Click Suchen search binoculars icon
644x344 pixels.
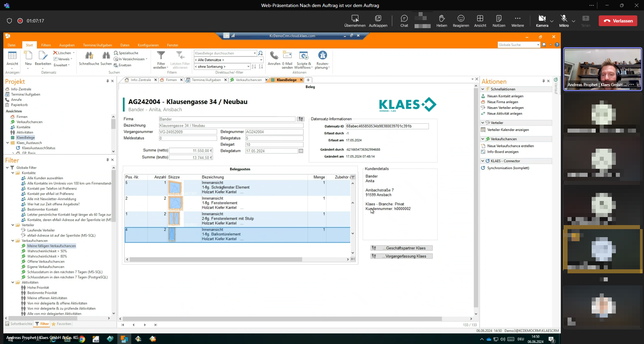[106, 58]
